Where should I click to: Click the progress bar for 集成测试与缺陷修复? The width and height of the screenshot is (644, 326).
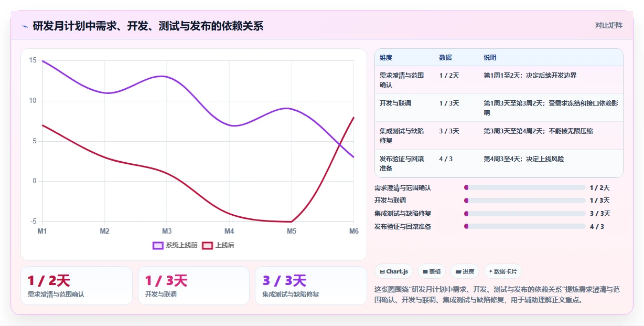click(x=524, y=214)
